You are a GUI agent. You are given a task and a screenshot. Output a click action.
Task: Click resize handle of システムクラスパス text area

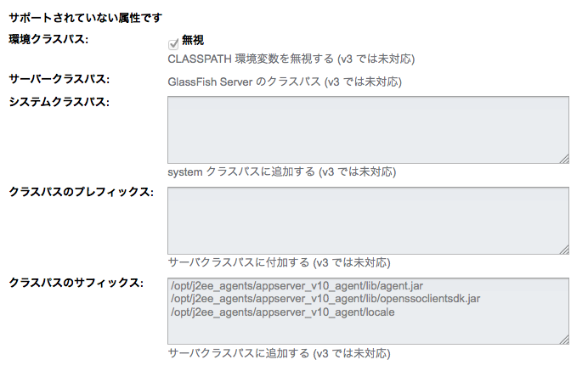(x=564, y=158)
